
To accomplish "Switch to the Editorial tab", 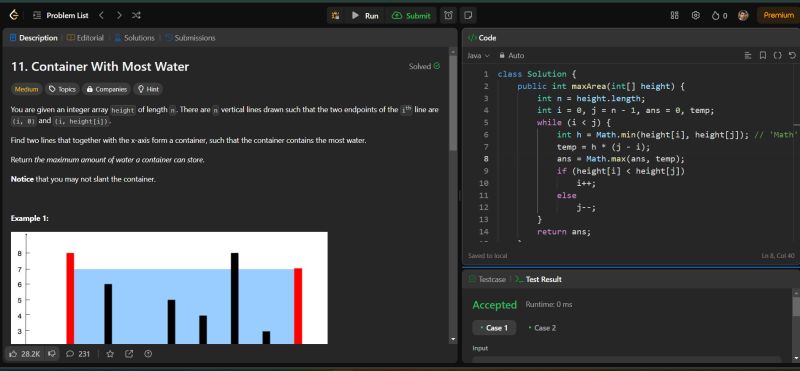I will click(85, 38).
